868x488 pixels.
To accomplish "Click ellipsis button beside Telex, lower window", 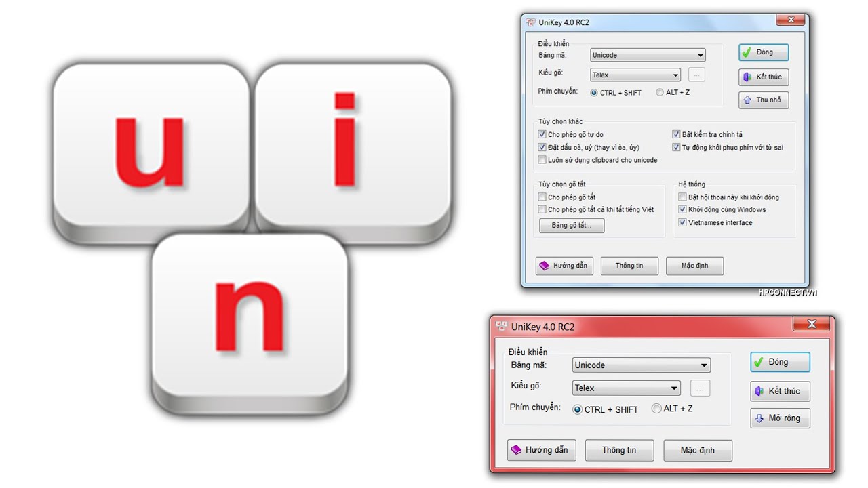I will pyautogui.click(x=701, y=388).
